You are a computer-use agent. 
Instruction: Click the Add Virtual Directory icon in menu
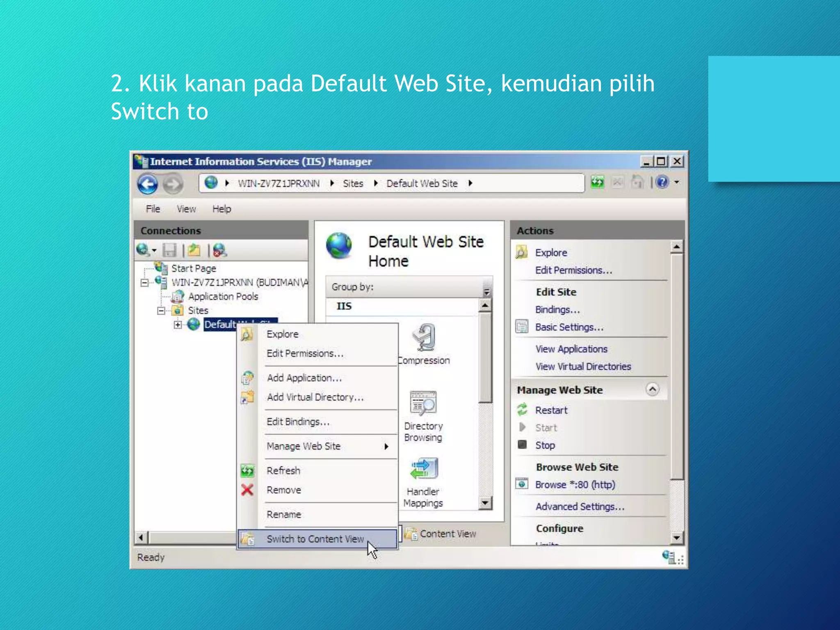pos(247,397)
